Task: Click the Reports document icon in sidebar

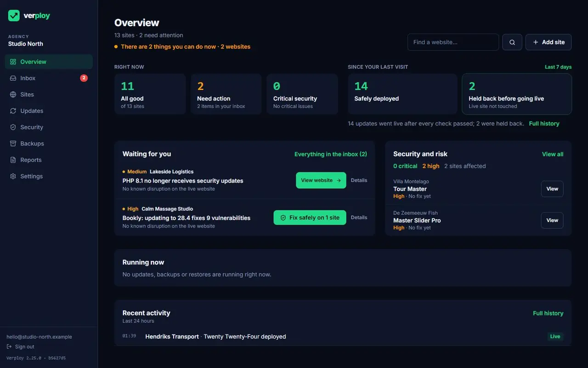Action: pyautogui.click(x=13, y=160)
